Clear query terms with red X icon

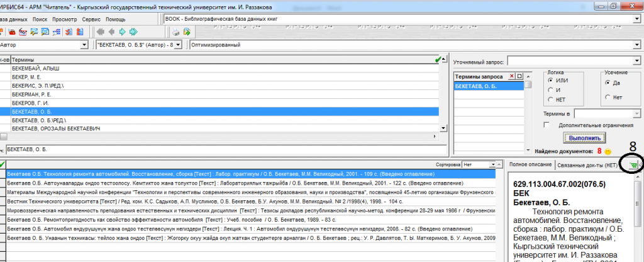pos(511,76)
